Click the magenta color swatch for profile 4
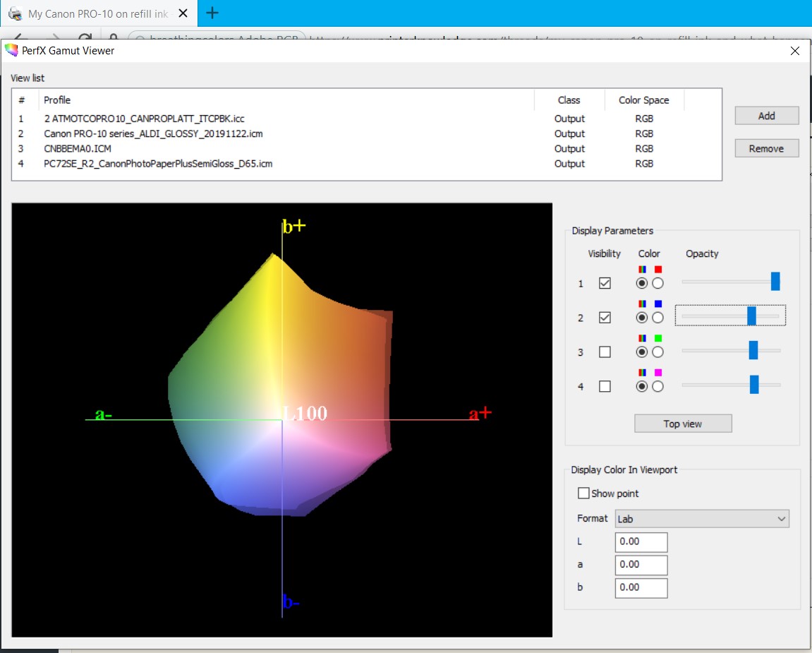812x653 pixels. click(658, 373)
